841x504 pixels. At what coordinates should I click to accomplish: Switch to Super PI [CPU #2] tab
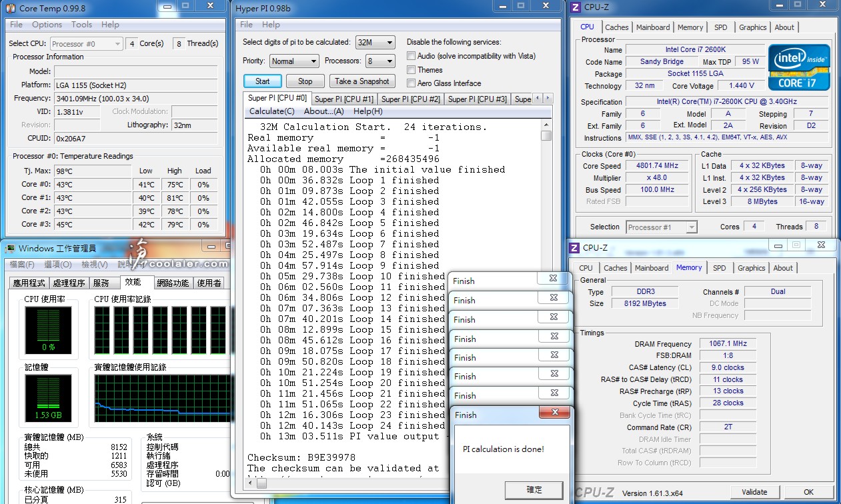pyautogui.click(x=411, y=99)
